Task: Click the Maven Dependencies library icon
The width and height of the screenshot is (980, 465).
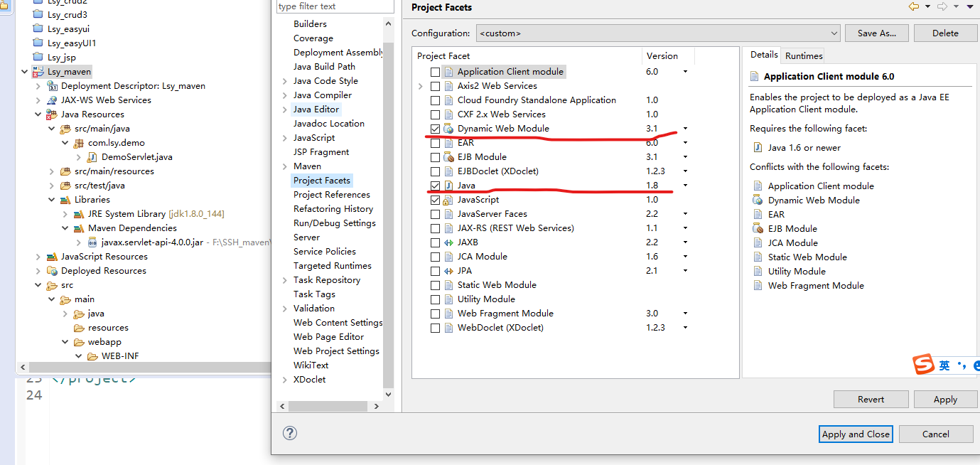Action: click(x=79, y=228)
